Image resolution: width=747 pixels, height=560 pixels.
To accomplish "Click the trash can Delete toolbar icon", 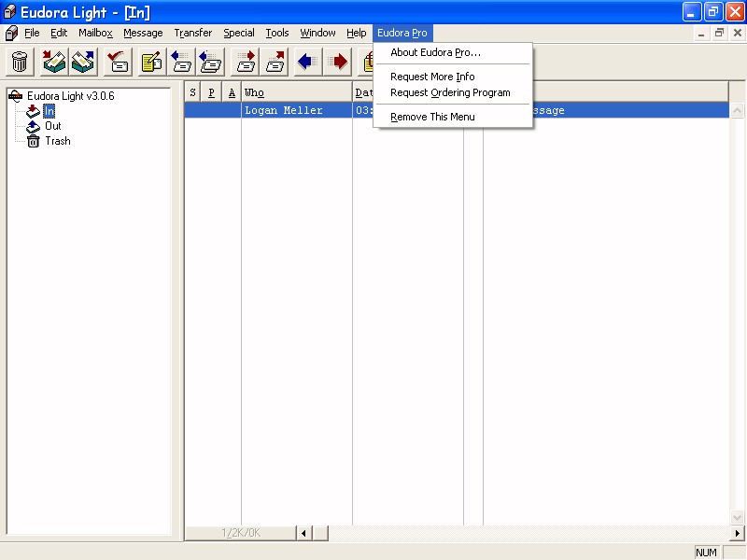I will 20,62.
